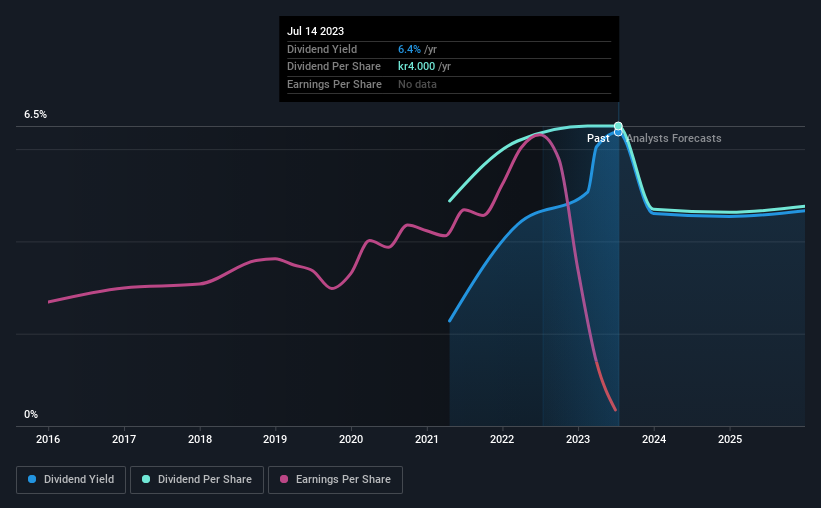Click the 2016 x-axis label
The width and height of the screenshot is (821, 508).
(48, 439)
